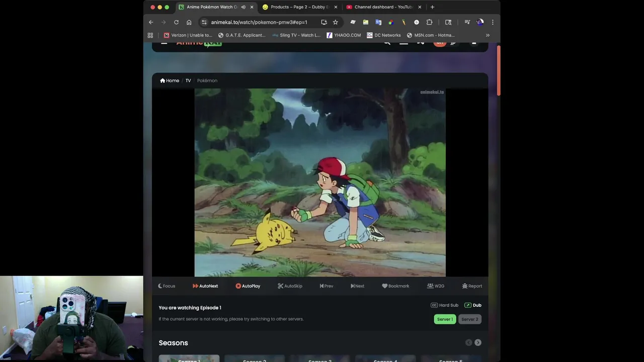Skip to the next episode with Next

pos(357,286)
